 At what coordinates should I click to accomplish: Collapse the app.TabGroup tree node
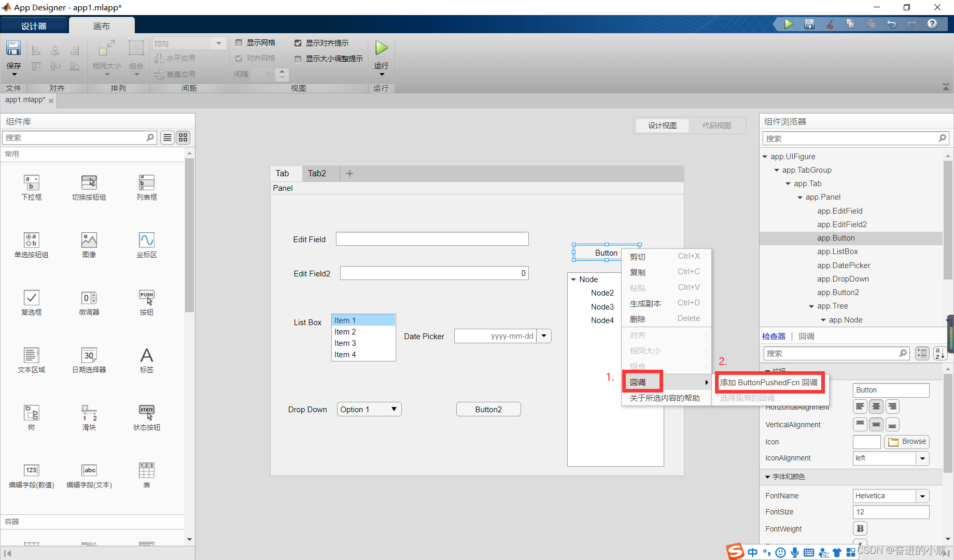777,170
